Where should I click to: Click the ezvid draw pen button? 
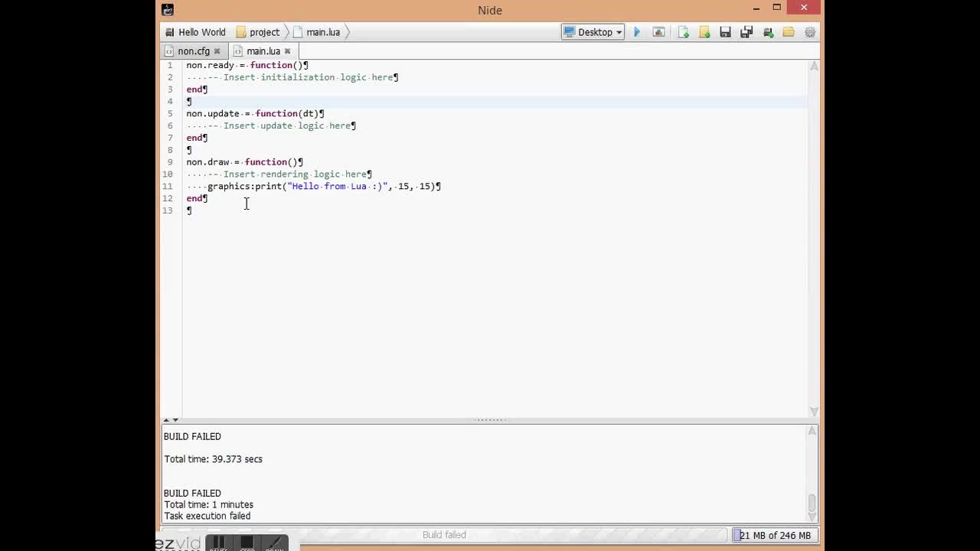(274, 543)
